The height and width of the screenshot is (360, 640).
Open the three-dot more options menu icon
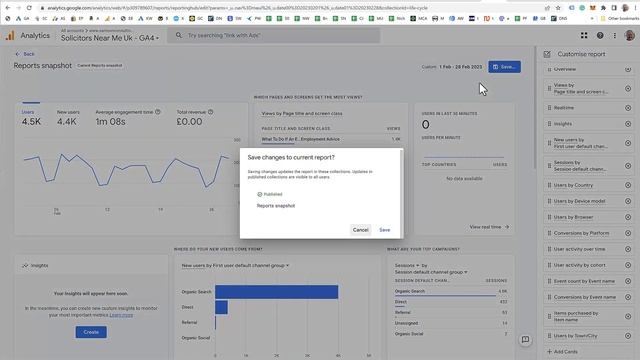615,36
